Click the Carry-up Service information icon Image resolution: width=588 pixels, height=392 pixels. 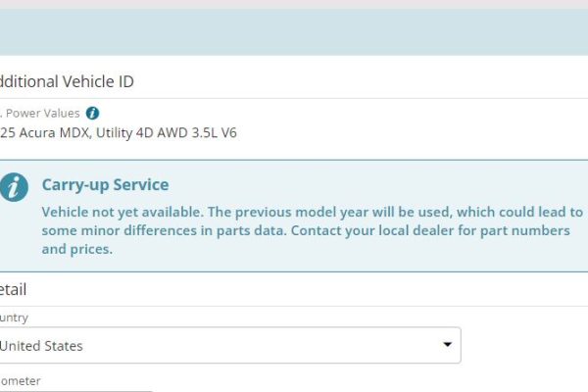point(13,186)
